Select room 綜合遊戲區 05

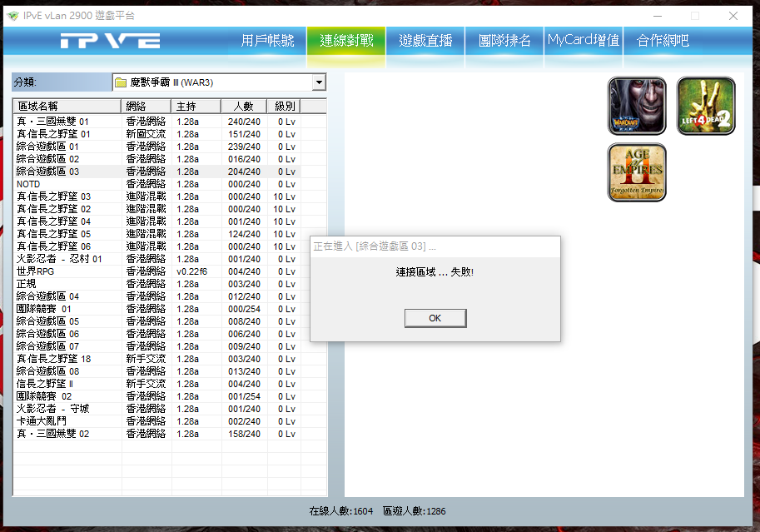click(x=157, y=321)
